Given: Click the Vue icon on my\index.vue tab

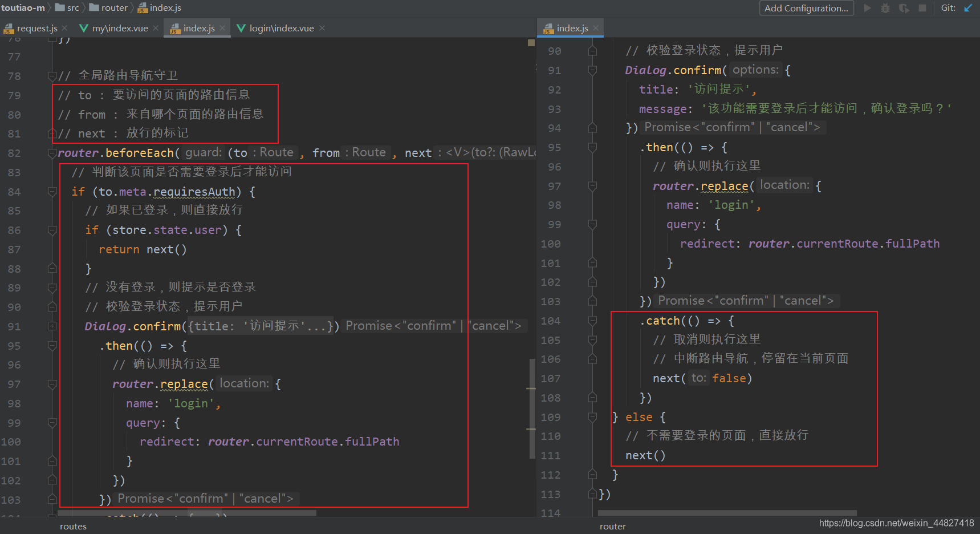Looking at the screenshot, I should pyautogui.click(x=84, y=28).
